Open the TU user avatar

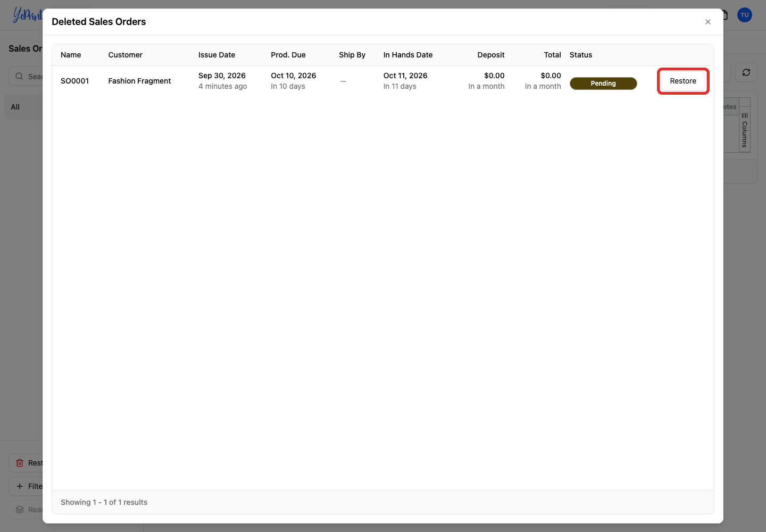pyautogui.click(x=745, y=15)
